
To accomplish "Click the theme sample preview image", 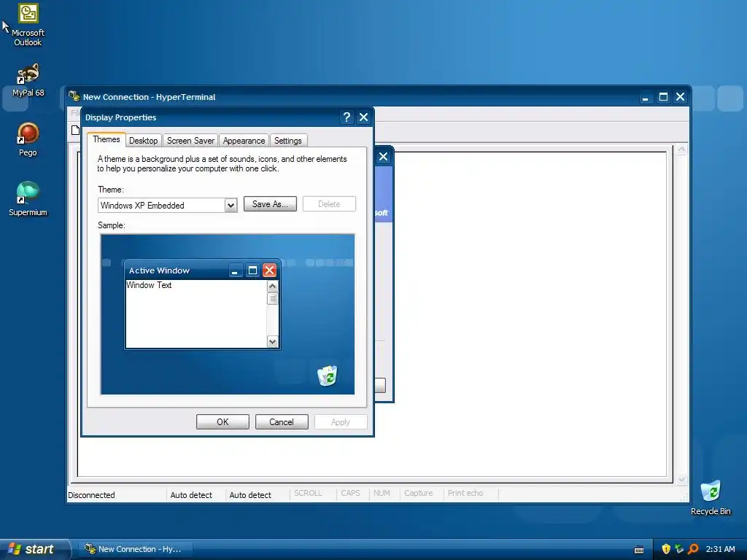I will click(x=228, y=314).
